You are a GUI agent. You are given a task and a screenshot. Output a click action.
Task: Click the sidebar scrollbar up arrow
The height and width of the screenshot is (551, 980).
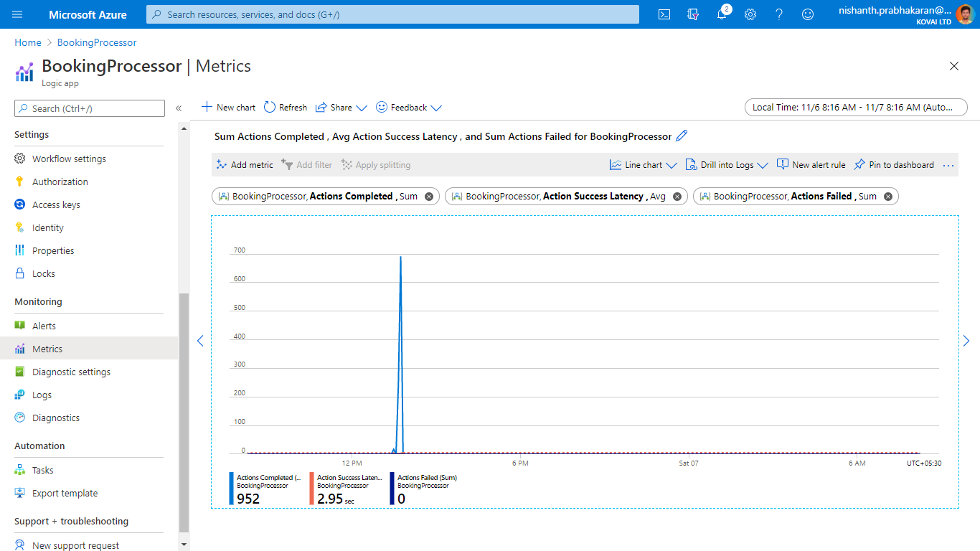tap(184, 128)
